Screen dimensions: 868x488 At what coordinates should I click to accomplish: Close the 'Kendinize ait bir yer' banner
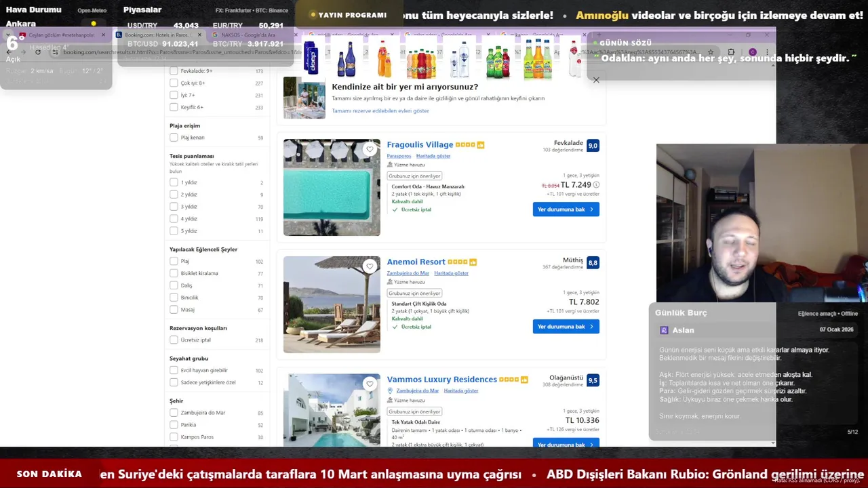pyautogui.click(x=596, y=80)
